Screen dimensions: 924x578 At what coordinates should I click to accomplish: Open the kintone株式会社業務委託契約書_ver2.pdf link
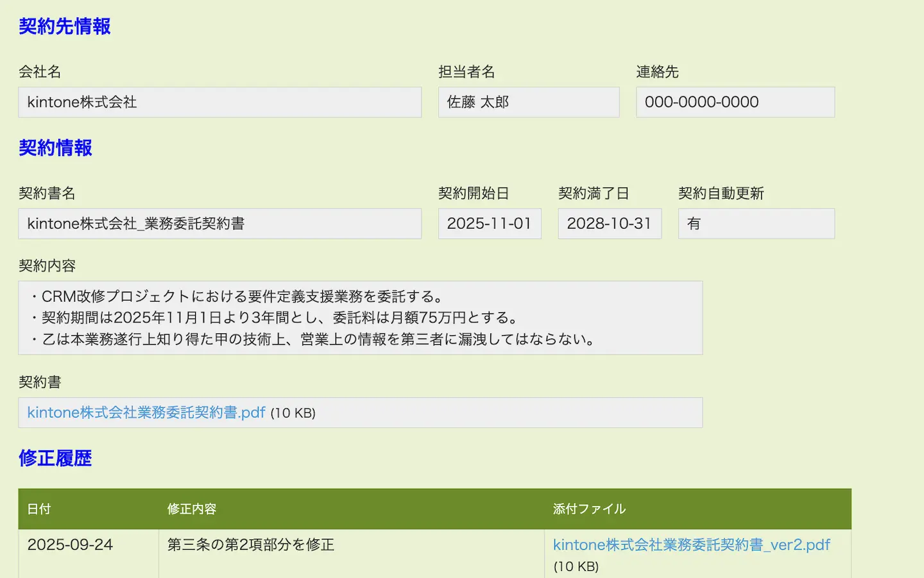click(x=691, y=545)
